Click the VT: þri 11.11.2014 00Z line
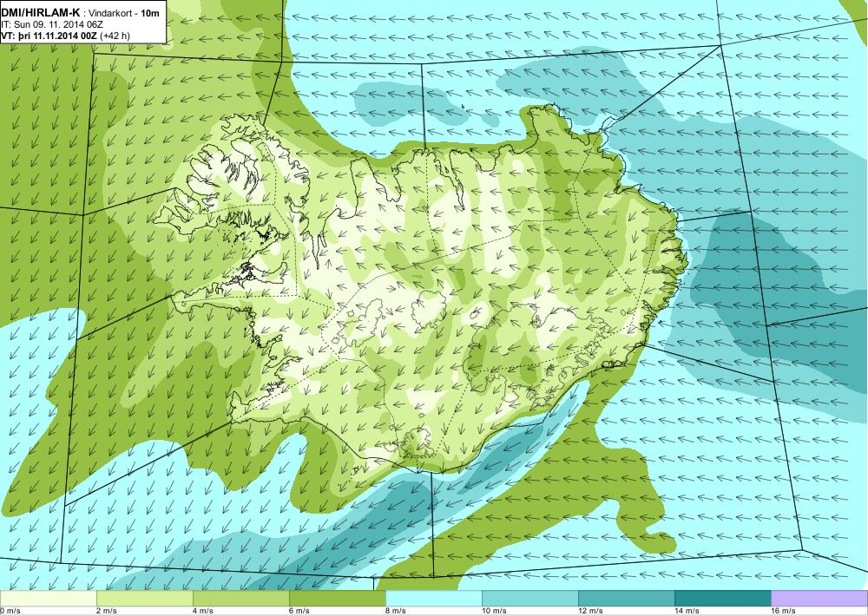This screenshot has width=868, height=616. (49, 36)
